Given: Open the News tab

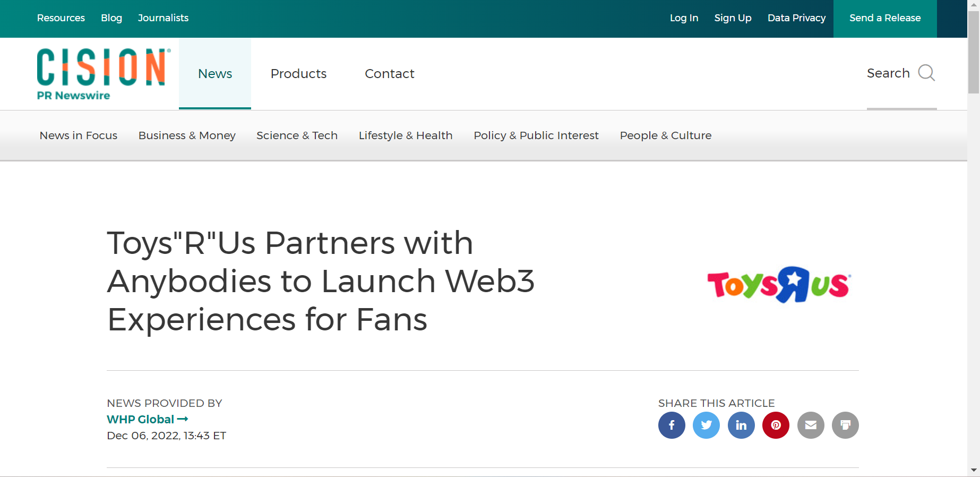Looking at the screenshot, I should (215, 74).
